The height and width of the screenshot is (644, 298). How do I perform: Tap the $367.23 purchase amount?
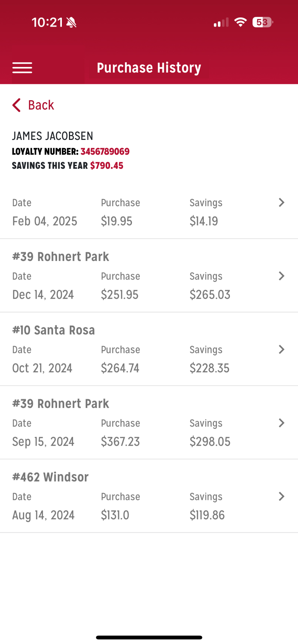(120, 442)
